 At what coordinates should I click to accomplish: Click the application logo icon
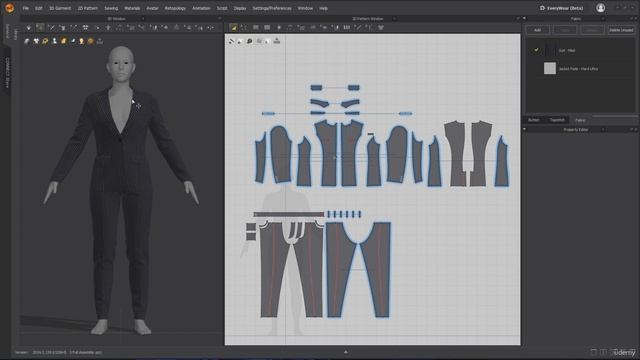9,8
